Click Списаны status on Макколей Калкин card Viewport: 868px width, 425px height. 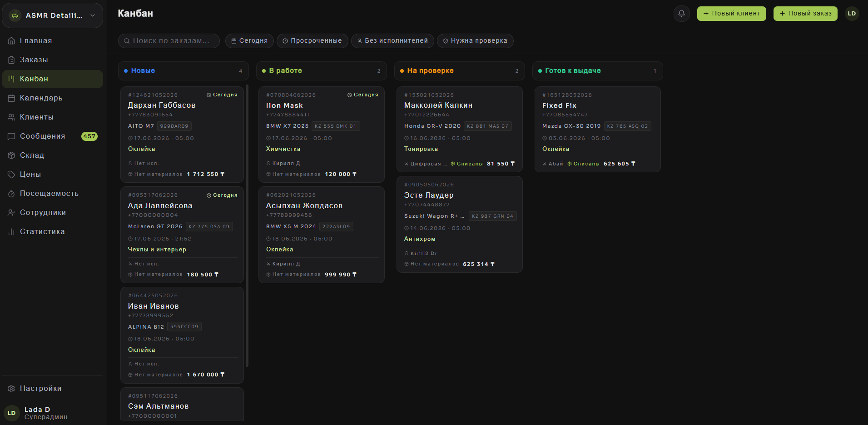466,164
